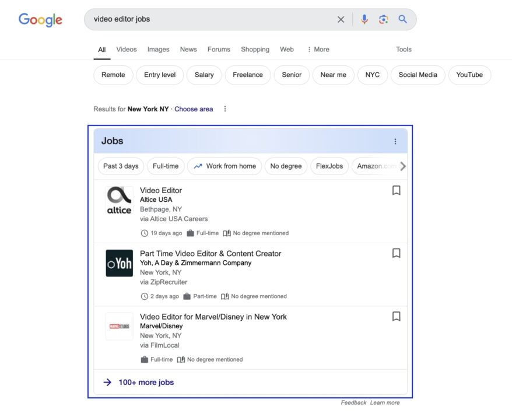Apply the Social Media suggestion chip
The height and width of the screenshot is (420, 512).
click(418, 75)
